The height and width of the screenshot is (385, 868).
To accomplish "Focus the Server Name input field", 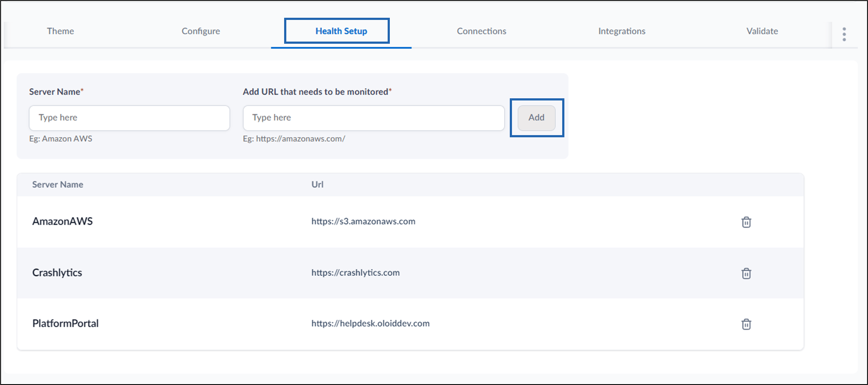I will coord(129,118).
